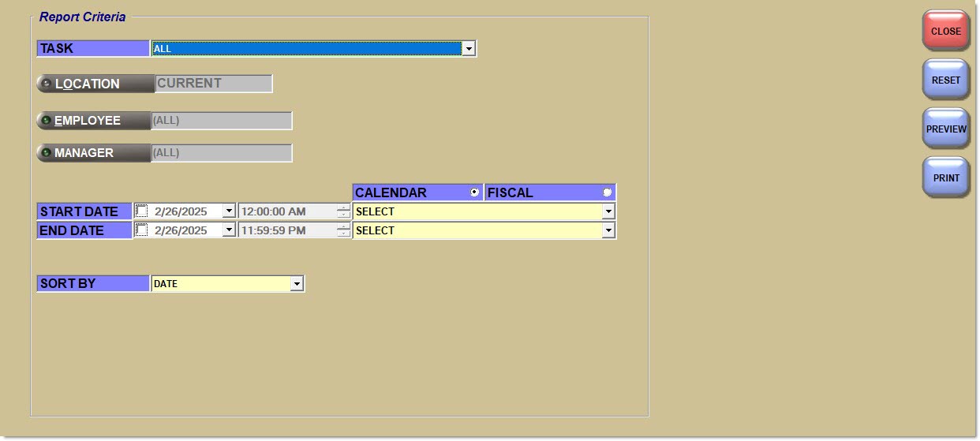Open the start date calendar dropdown
The width and height of the screenshot is (980, 441).
point(228,211)
